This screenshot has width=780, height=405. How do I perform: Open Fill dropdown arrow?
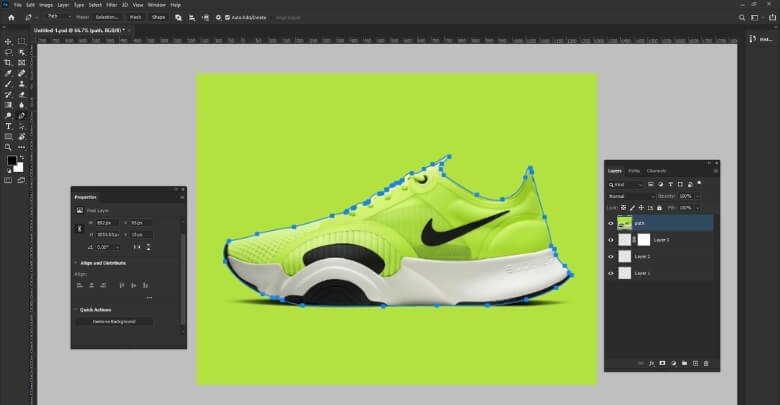[697, 207]
